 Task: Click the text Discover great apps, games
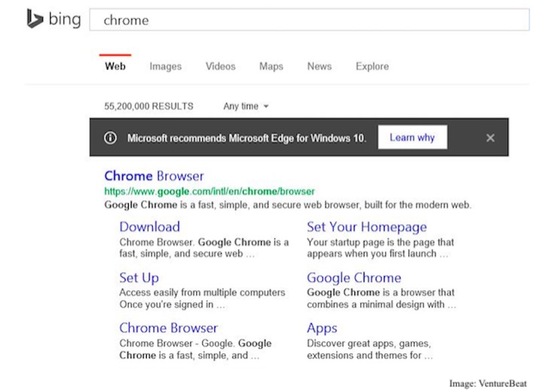click(369, 343)
